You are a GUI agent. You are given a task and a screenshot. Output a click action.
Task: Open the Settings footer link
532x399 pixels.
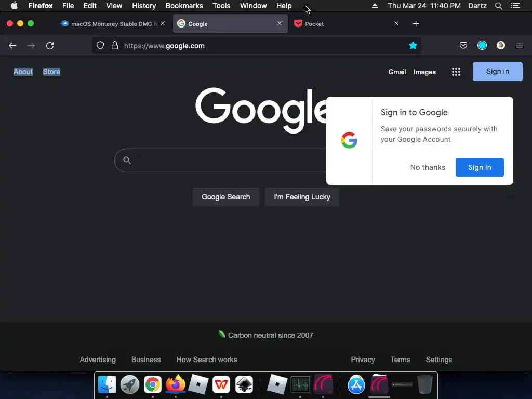[x=438, y=360]
